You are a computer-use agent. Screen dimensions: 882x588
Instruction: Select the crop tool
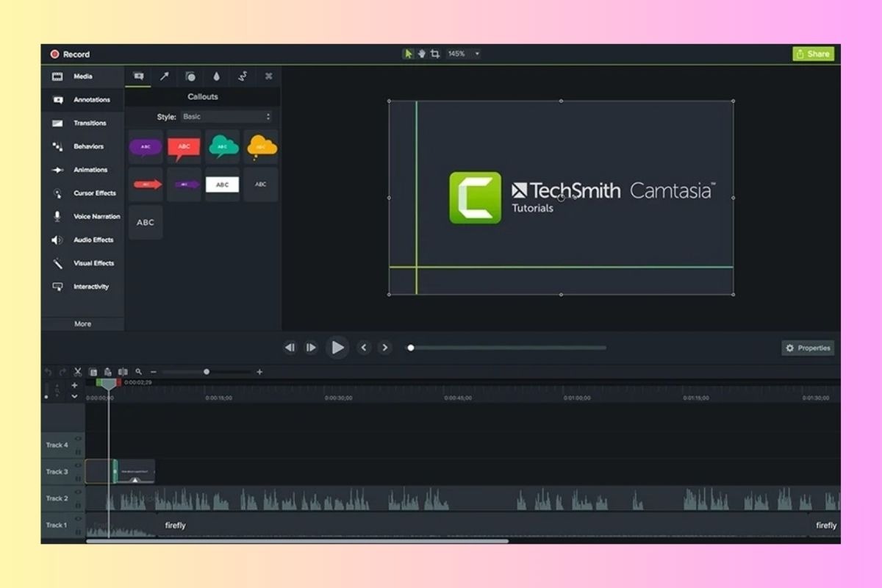tap(435, 54)
